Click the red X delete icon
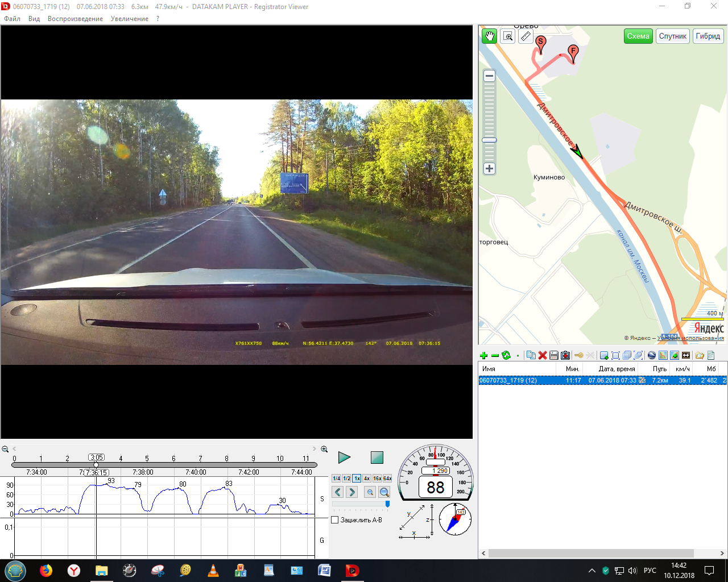The image size is (728, 582). point(543,356)
